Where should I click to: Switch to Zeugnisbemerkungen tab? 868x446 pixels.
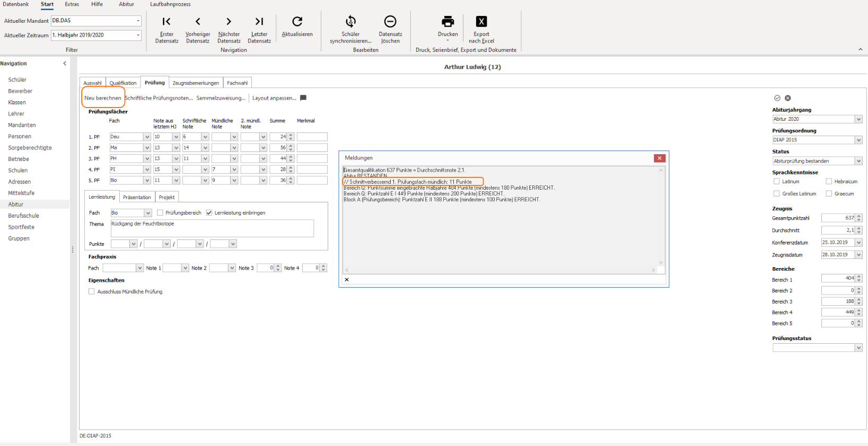click(196, 83)
